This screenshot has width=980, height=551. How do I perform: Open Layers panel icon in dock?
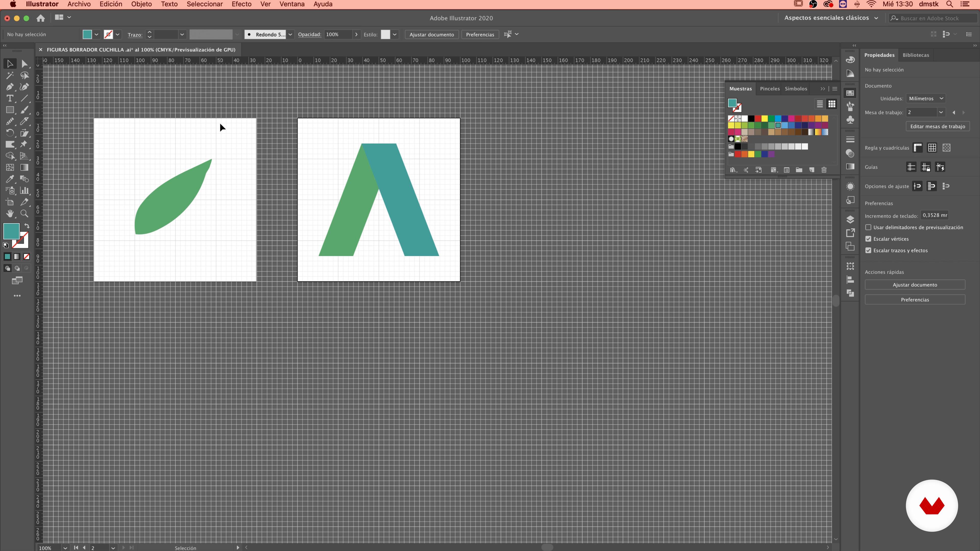[850, 219]
